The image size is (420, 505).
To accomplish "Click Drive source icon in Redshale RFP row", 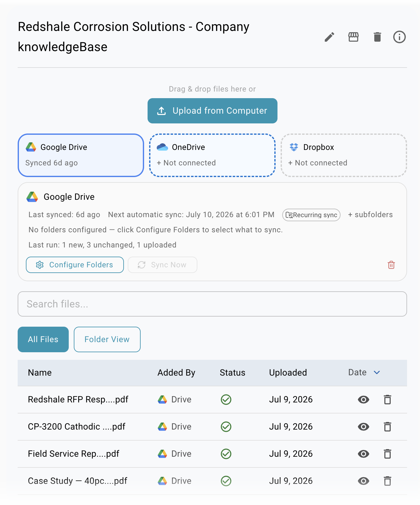I will pyautogui.click(x=162, y=400).
